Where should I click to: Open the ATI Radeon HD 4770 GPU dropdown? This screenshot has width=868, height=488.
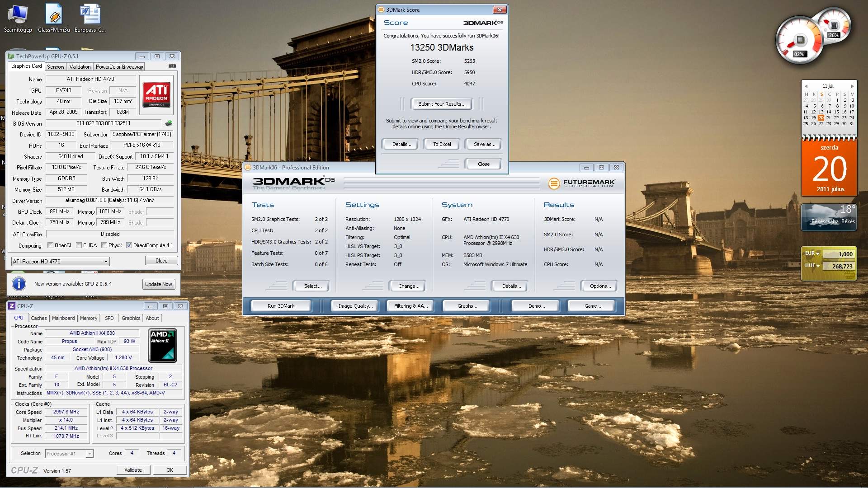tap(60, 261)
